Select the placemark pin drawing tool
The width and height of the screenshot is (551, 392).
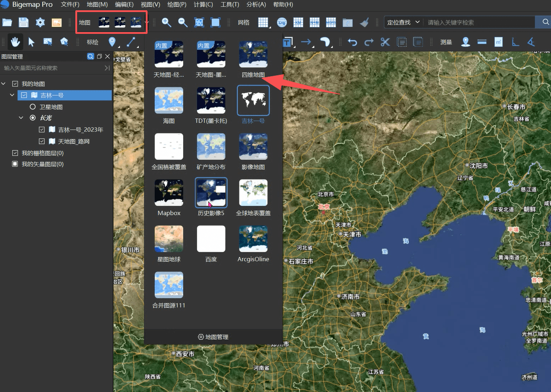click(x=112, y=42)
